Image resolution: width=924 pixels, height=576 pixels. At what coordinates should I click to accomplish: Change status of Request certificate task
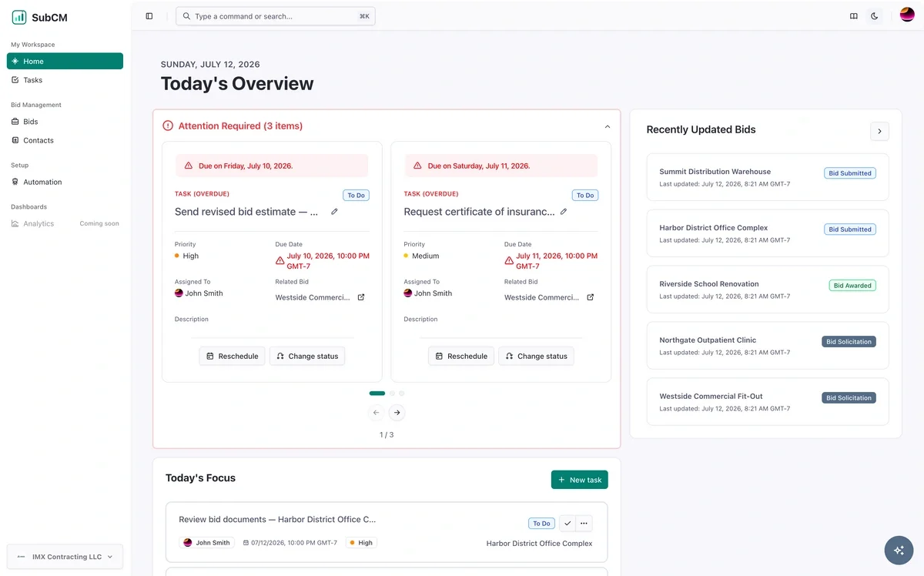click(537, 356)
